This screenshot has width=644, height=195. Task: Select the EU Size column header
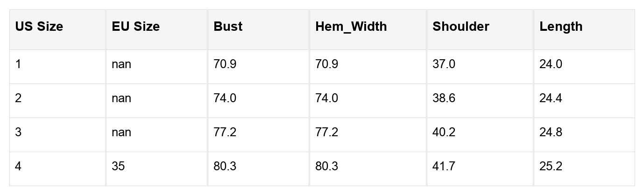tap(135, 27)
